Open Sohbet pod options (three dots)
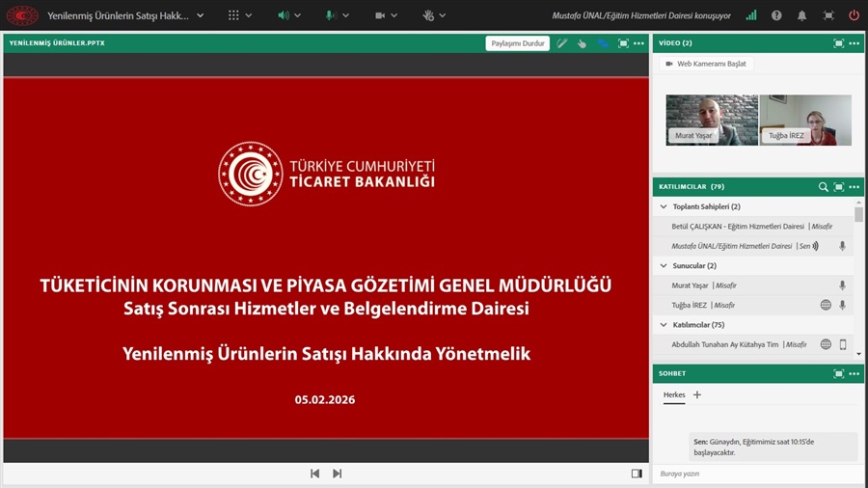The height and width of the screenshot is (488, 868). (x=854, y=373)
